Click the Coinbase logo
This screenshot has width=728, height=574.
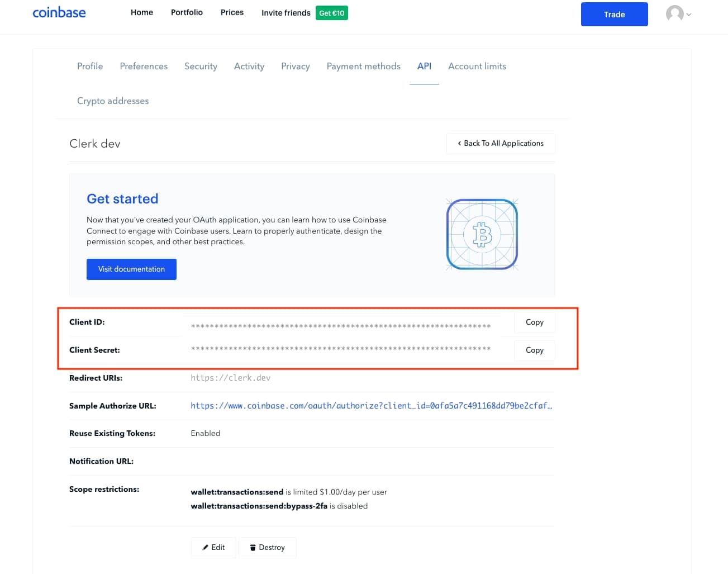(59, 13)
